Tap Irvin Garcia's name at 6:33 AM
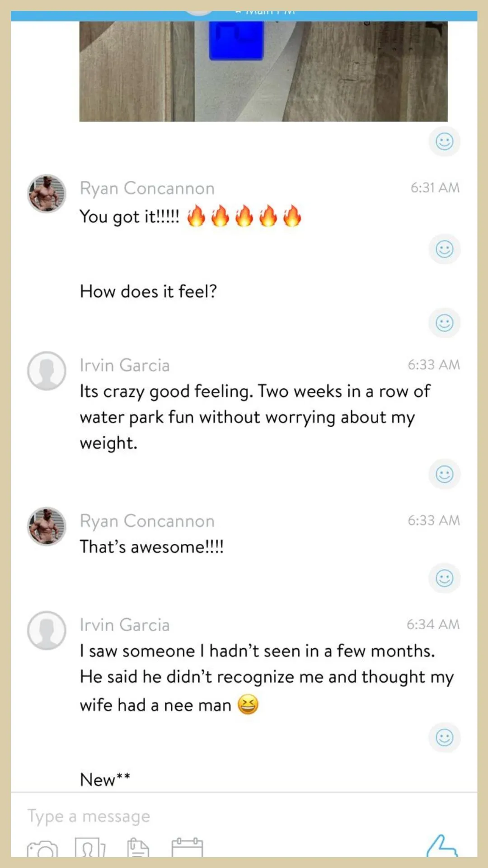488x868 pixels. (125, 365)
